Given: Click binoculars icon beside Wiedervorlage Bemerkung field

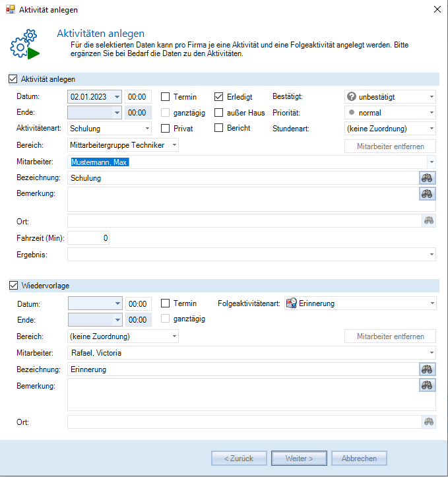Looking at the screenshot, I should coord(428,385).
